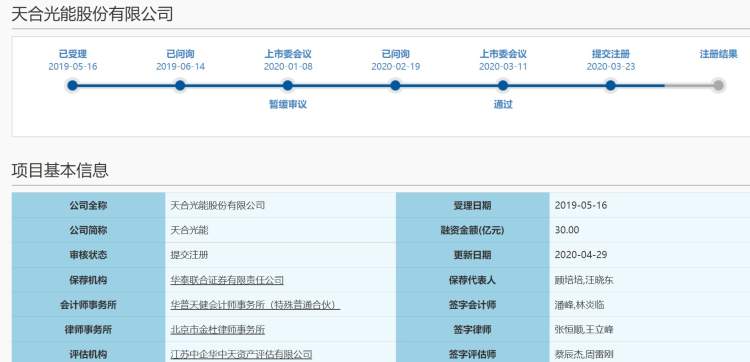Click the 已受理 stage label
The image size is (750, 362).
pyautogui.click(x=73, y=54)
